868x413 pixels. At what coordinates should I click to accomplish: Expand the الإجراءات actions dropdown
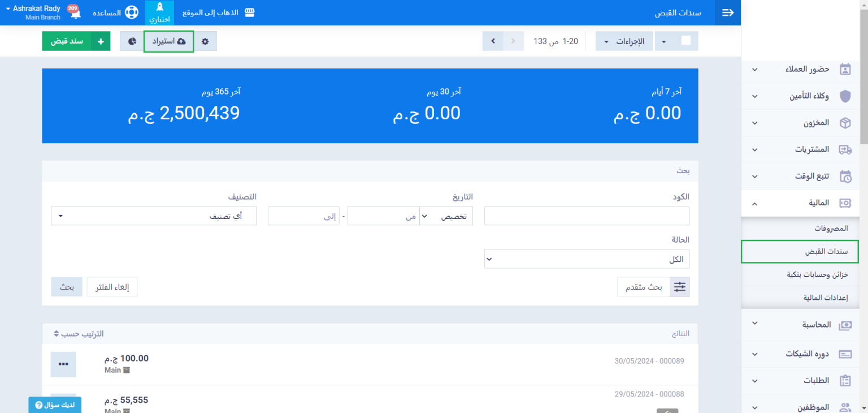624,41
